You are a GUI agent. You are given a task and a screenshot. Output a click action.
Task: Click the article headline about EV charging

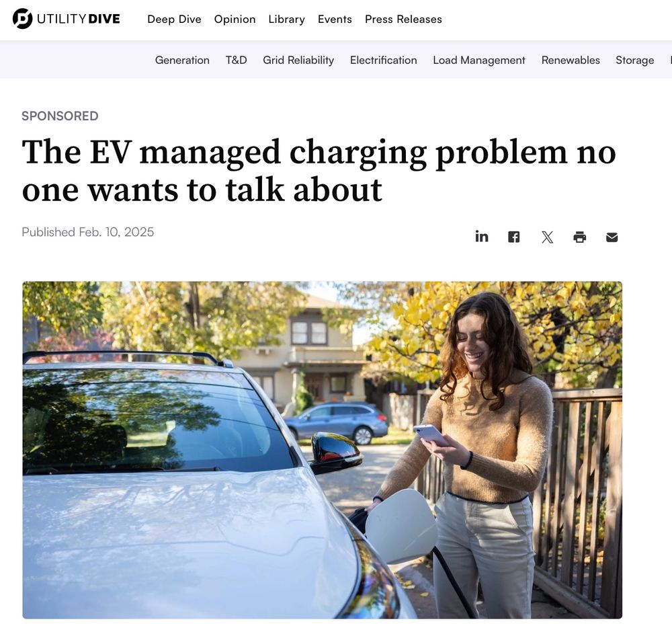tap(319, 171)
